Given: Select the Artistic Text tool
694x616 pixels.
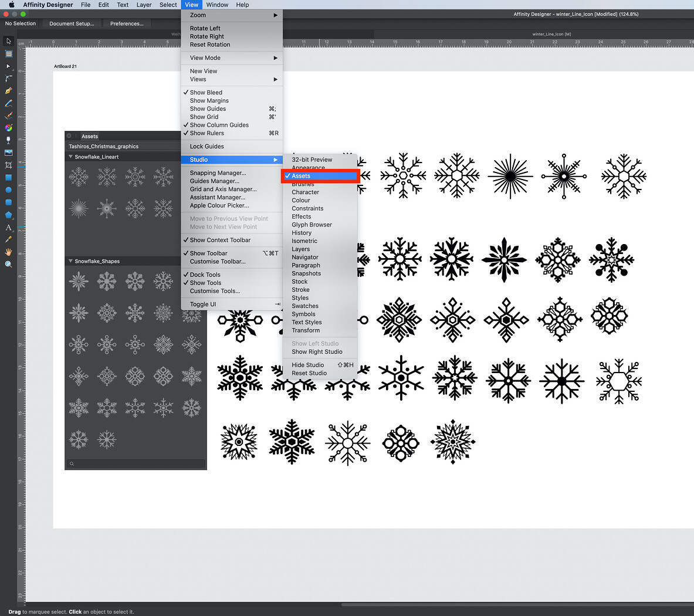Looking at the screenshot, I should 8,228.
